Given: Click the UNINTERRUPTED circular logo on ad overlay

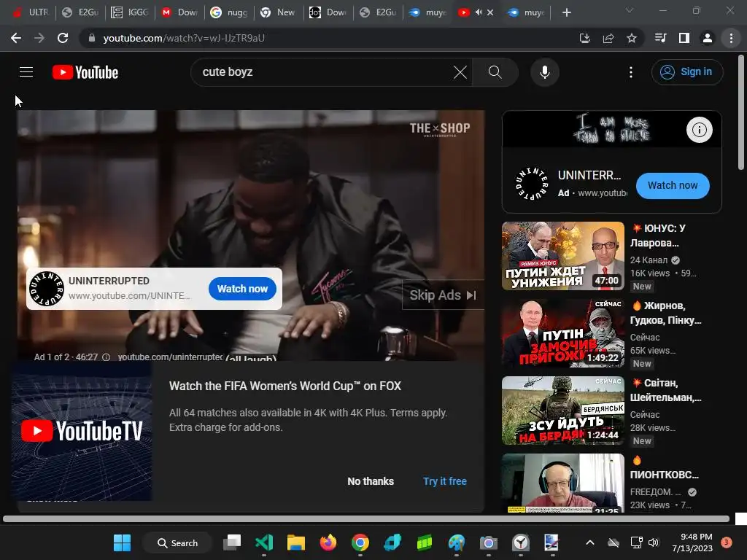Looking at the screenshot, I should click(47, 289).
